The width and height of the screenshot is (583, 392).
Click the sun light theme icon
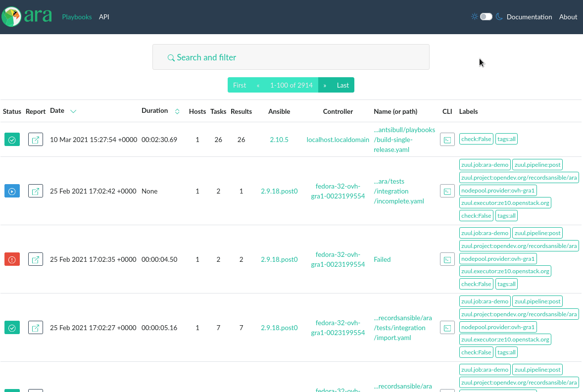click(x=475, y=17)
